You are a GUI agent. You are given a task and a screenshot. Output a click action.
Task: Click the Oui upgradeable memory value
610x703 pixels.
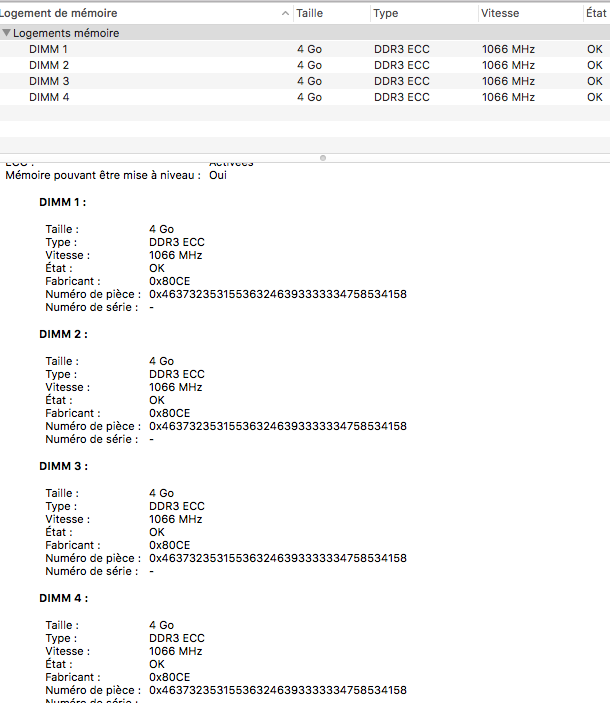tap(218, 175)
